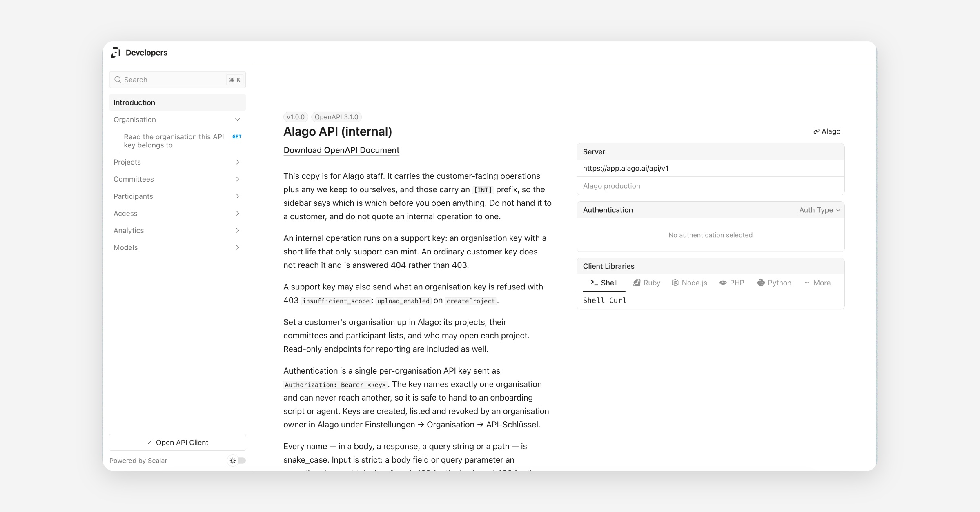Expand the Analytics section
The width and height of the screenshot is (980, 512).
click(177, 231)
